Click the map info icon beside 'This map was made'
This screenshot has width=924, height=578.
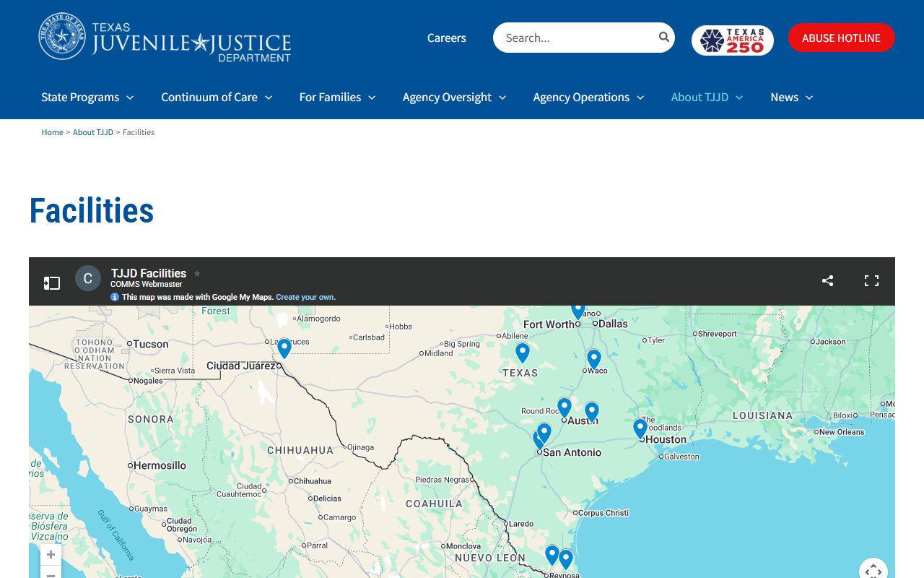click(115, 297)
